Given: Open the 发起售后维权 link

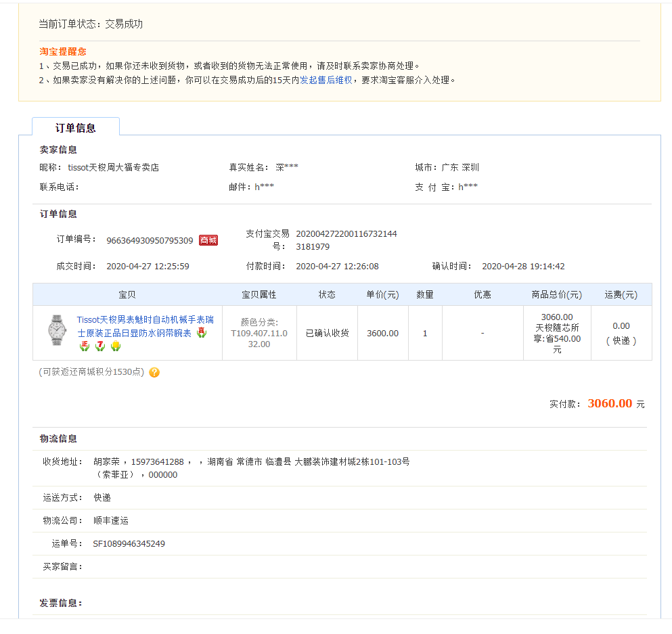Looking at the screenshot, I should tap(326, 80).
